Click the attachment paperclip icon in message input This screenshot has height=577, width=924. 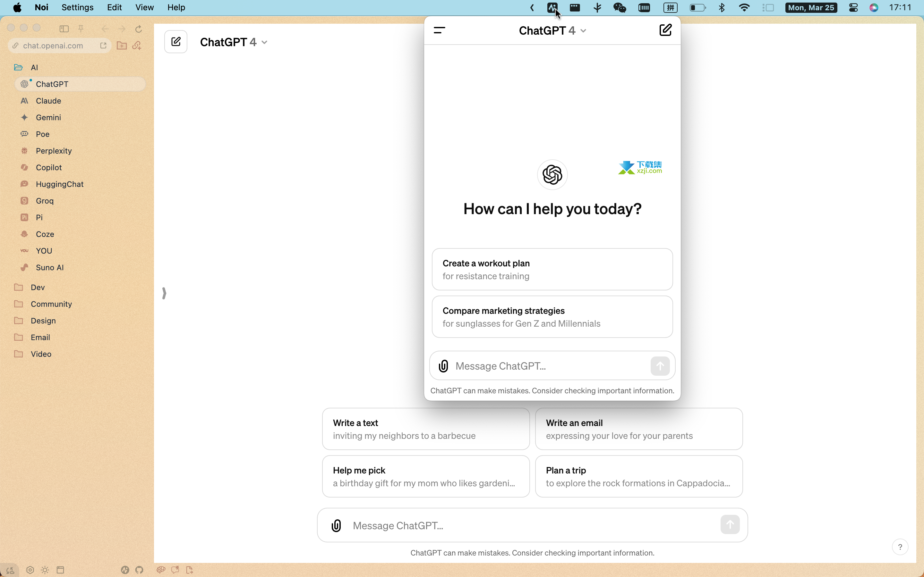tap(337, 525)
